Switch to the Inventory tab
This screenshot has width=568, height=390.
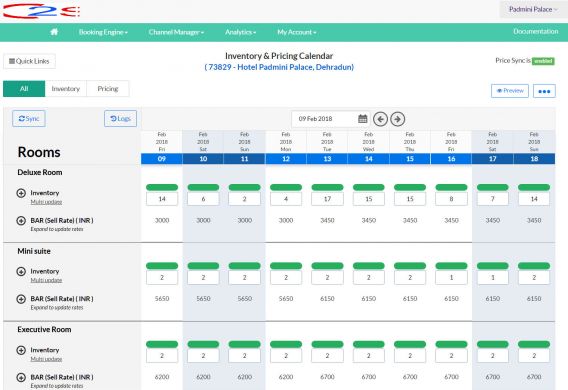66,89
